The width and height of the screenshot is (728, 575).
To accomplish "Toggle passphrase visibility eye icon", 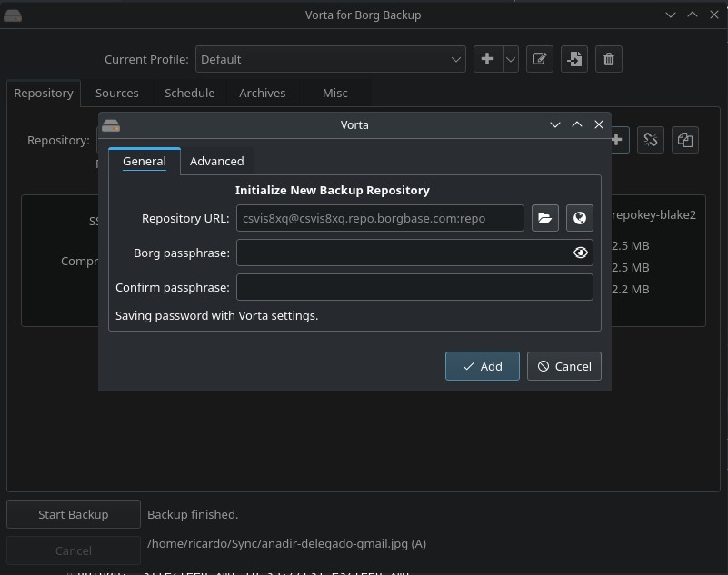I will click(x=581, y=253).
